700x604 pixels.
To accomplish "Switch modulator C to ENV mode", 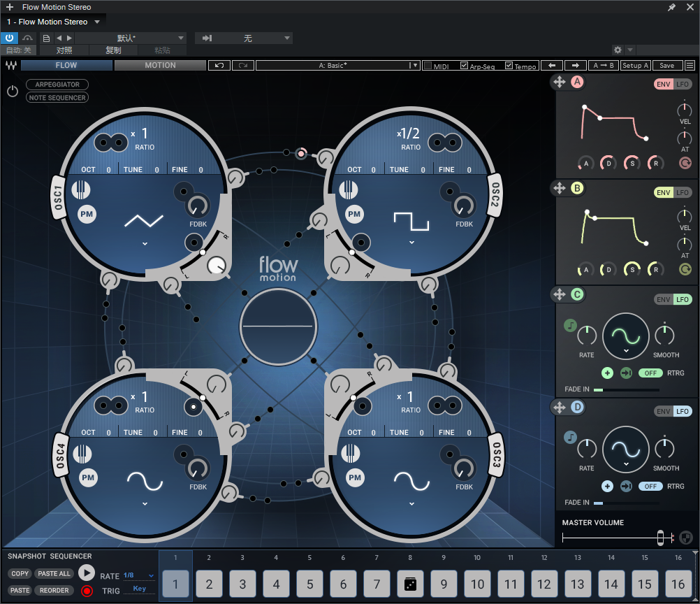I will coord(664,299).
